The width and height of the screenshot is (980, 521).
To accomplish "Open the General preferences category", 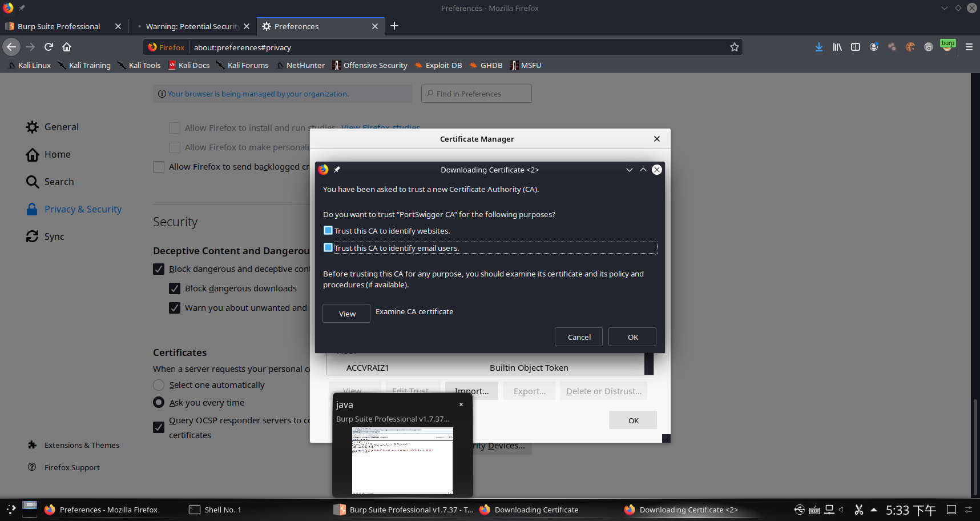I will coord(53,127).
